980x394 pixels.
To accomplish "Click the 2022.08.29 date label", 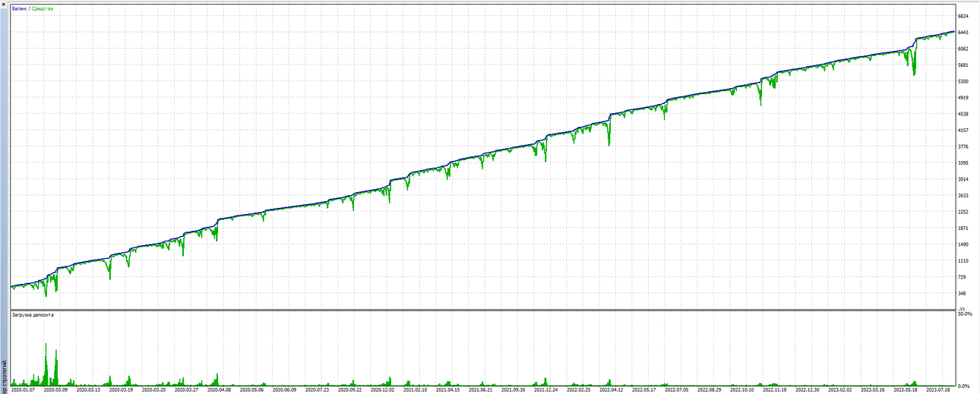I will [x=710, y=389].
